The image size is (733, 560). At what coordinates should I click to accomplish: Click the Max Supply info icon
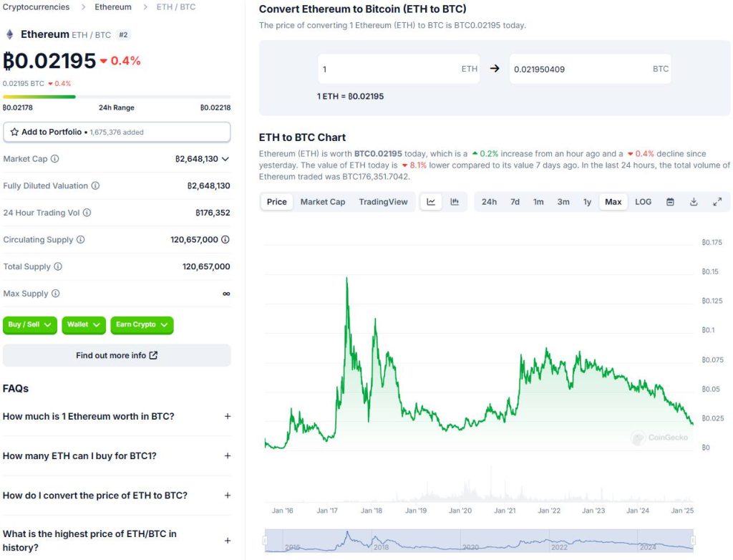[x=56, y=294]
